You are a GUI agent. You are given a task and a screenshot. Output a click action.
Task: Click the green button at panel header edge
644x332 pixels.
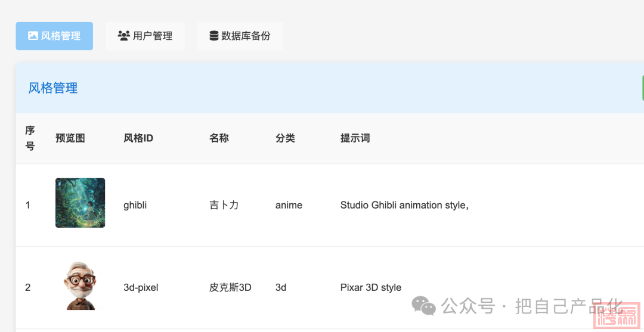(x=642, y=88)
